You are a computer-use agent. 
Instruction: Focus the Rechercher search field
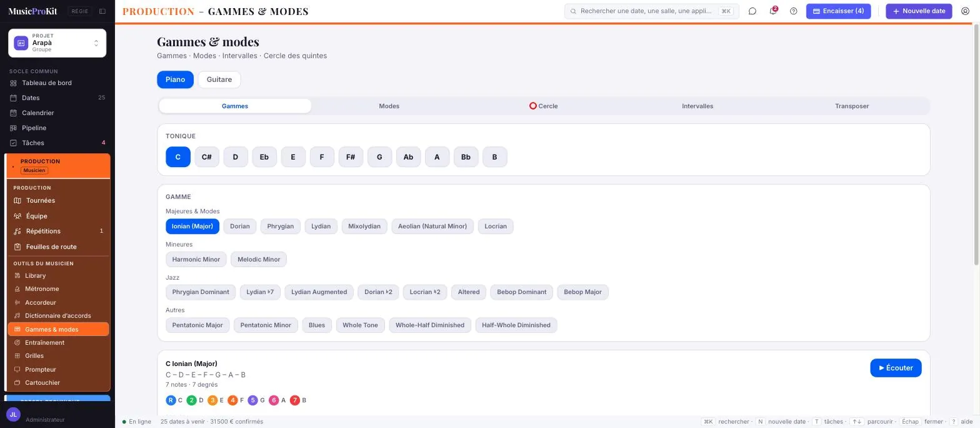(x=652, y=11)
